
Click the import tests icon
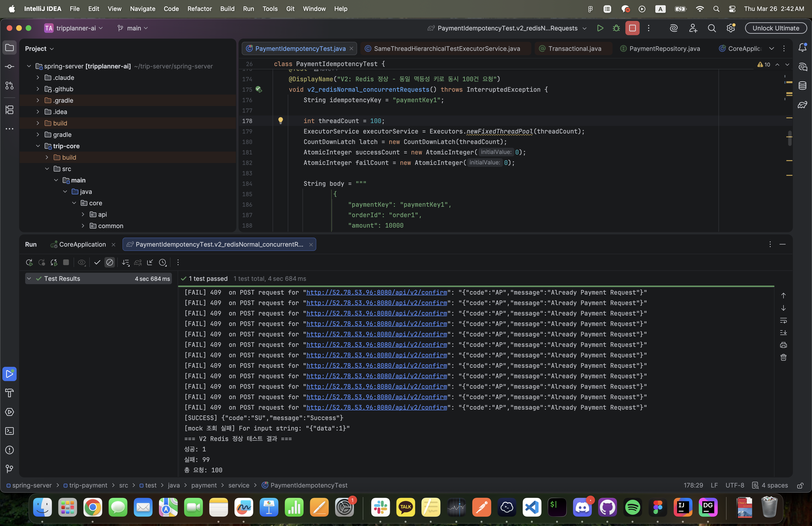click(150, 263)
